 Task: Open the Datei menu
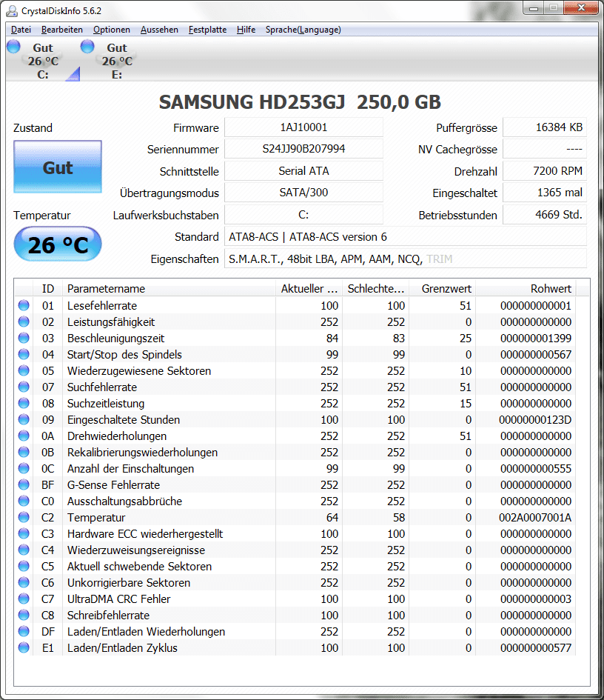coord(21,30)
